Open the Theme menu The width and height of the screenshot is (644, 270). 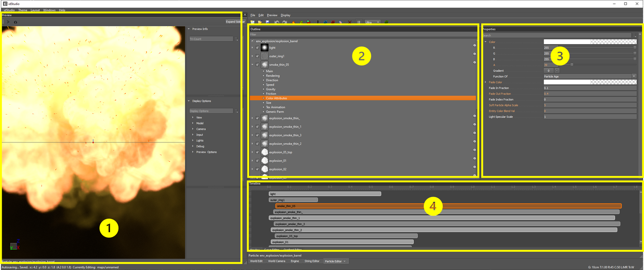(22, 10)
